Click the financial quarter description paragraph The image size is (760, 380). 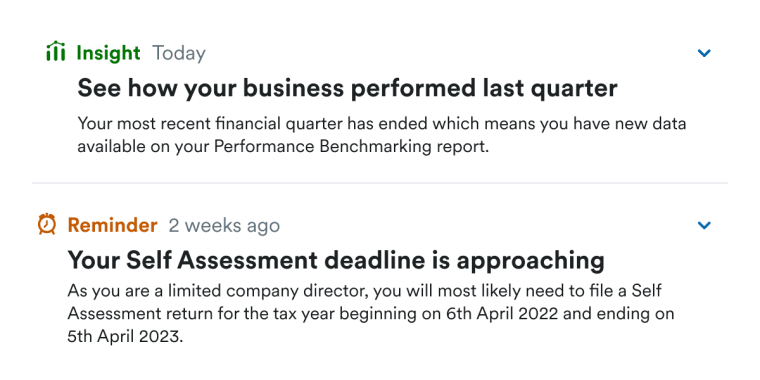pyautogui.click(x=381, y=135)
